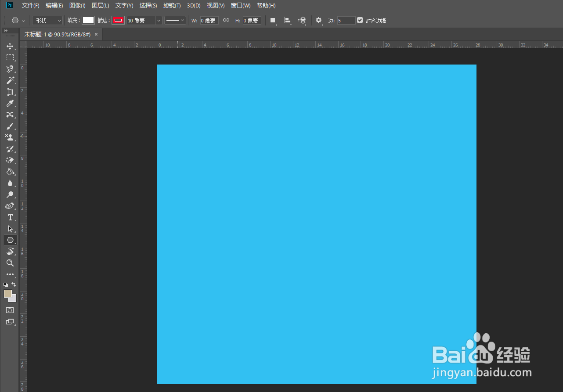Select the Blur tool
Viewport: 563px width, 392px height.
10,183
